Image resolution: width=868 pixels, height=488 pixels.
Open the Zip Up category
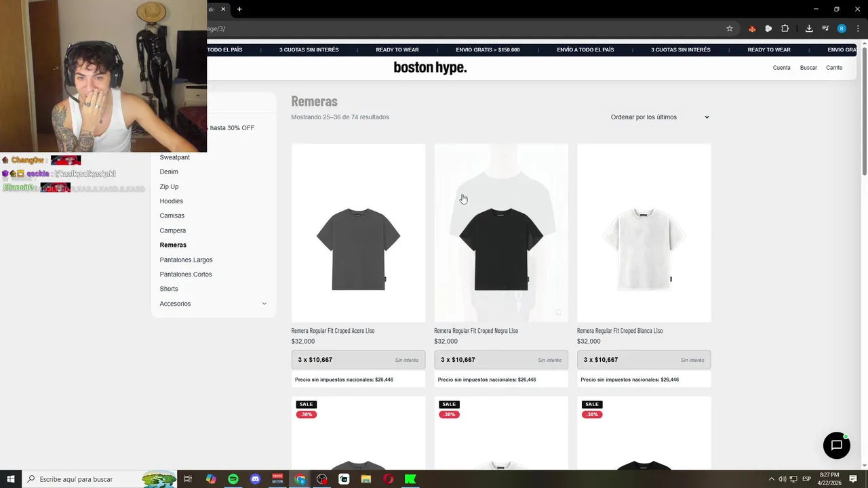(x=169, y=187)
